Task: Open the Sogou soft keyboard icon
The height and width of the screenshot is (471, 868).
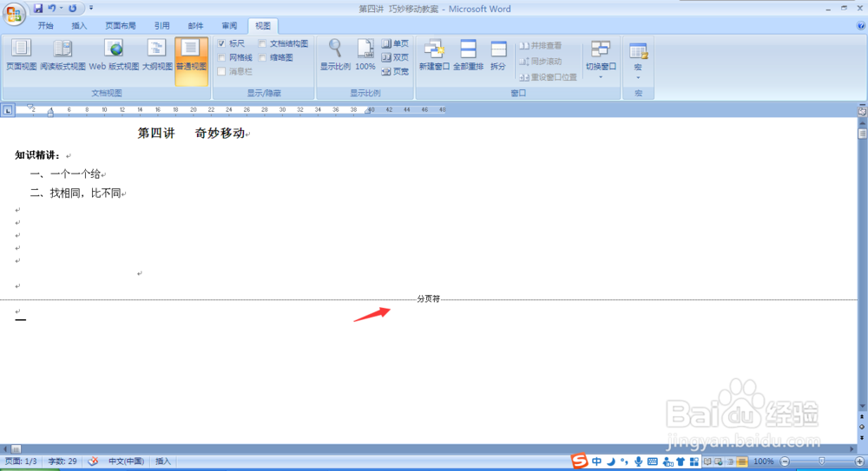Action: point(653,461)
